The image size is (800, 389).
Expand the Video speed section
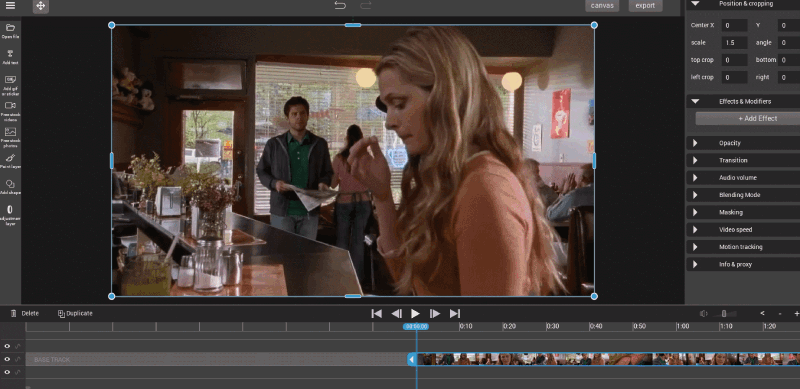click(x=743, y=230)
